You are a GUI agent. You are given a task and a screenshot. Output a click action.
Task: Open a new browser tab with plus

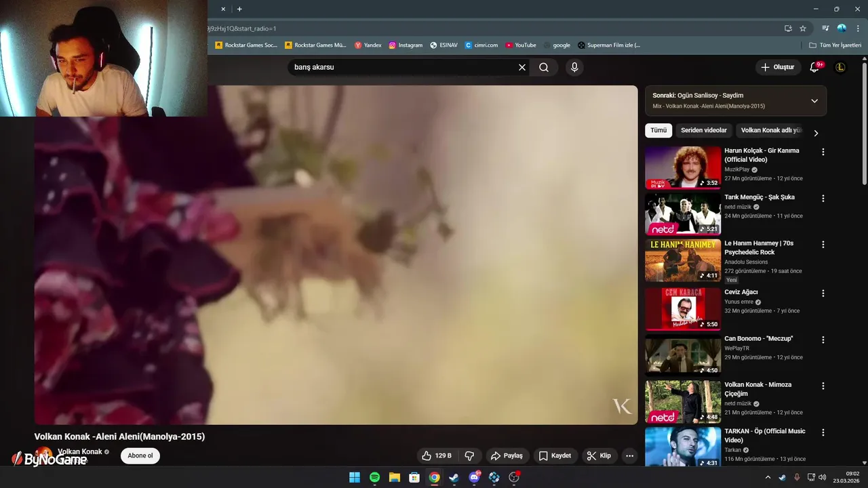239,9
